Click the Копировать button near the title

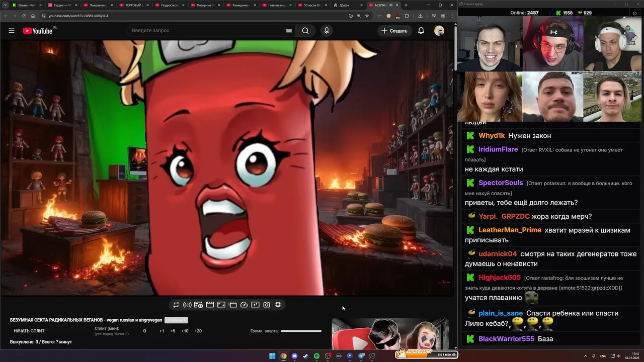coord(177,320)
